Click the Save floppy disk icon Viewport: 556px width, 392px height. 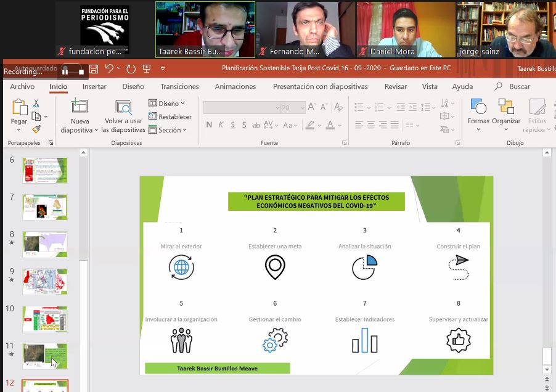pyautogui.click(x=94, y=69)
